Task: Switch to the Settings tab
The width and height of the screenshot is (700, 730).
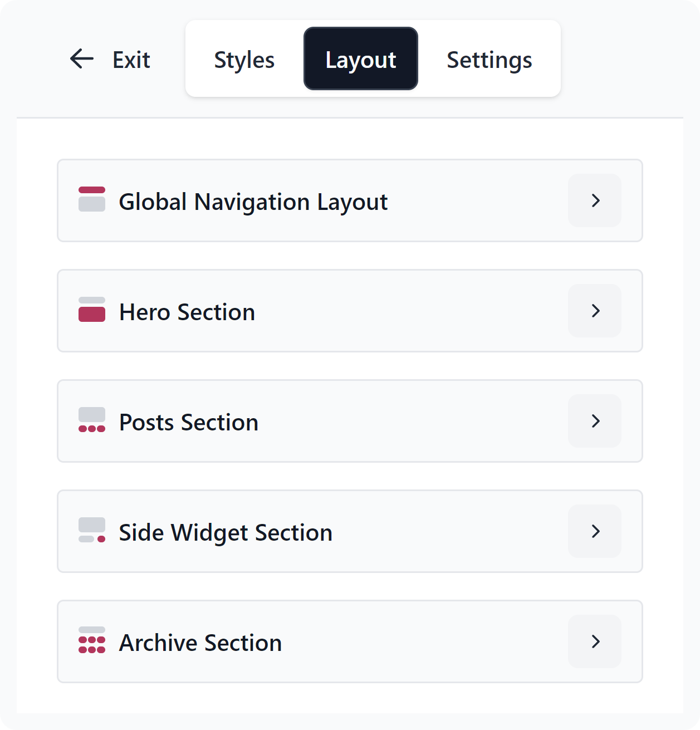Action: [x=488, y=59]
